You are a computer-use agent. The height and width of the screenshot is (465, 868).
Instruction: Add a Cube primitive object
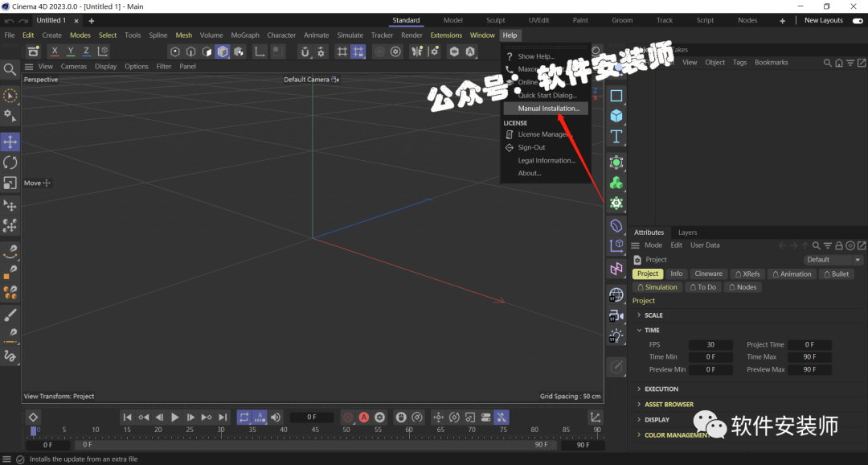pos(616,116)
